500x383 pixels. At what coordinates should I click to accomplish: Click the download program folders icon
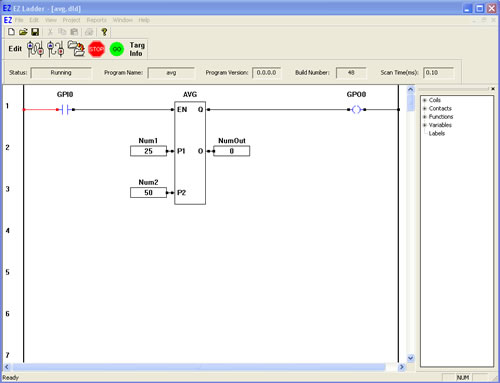point(76,49)
